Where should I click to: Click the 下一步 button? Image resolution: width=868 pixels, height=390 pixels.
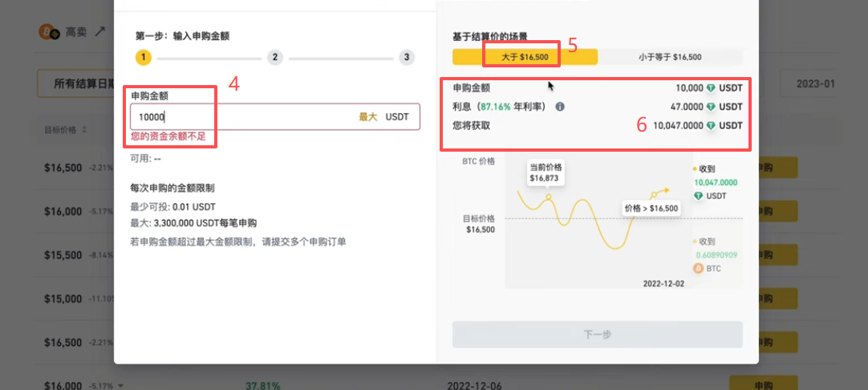598,335
